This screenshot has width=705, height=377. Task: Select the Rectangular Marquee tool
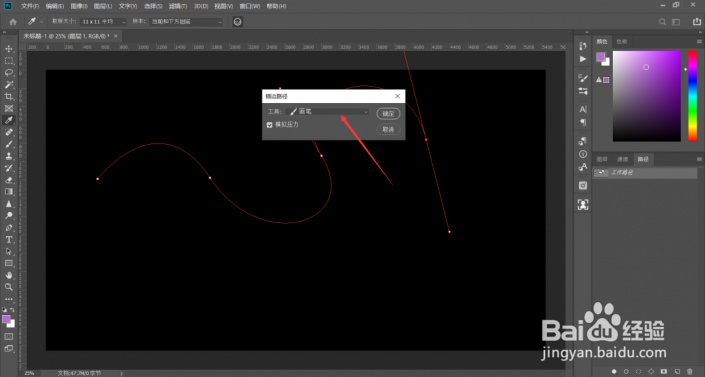pos(9,61)
